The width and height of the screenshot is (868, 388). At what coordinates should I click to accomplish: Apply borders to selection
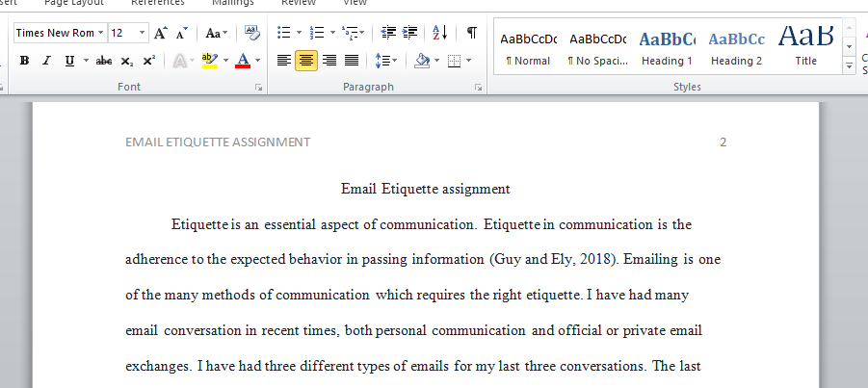click(x=455, y=61)
